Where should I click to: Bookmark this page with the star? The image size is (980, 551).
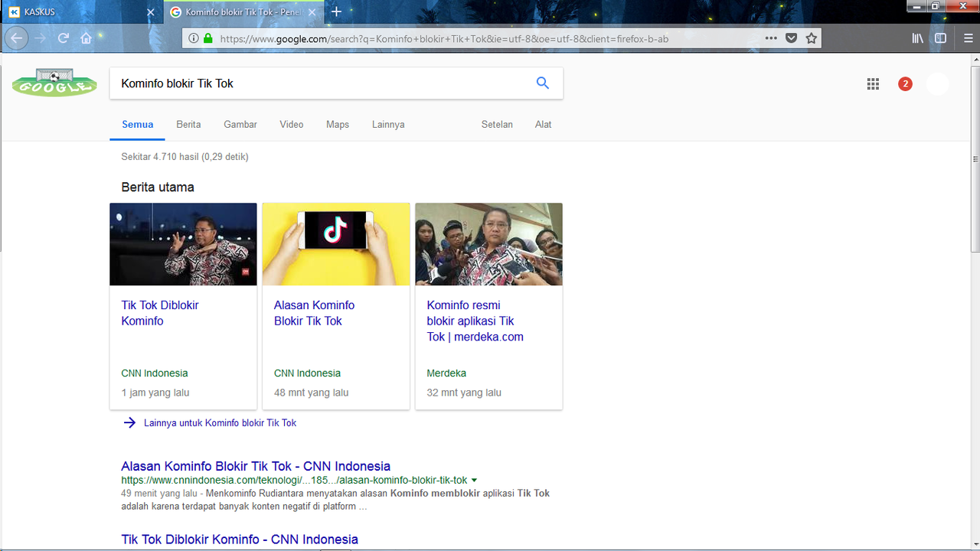[x=812, y=38]
